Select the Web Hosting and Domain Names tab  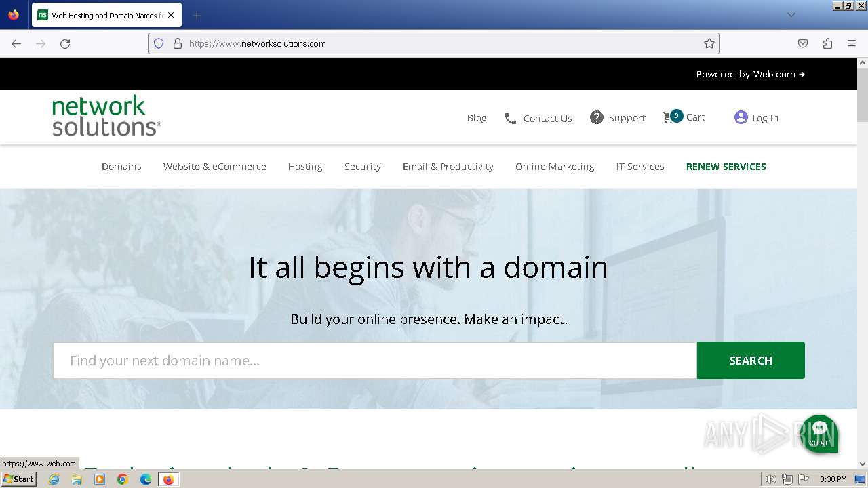(105, 15)
